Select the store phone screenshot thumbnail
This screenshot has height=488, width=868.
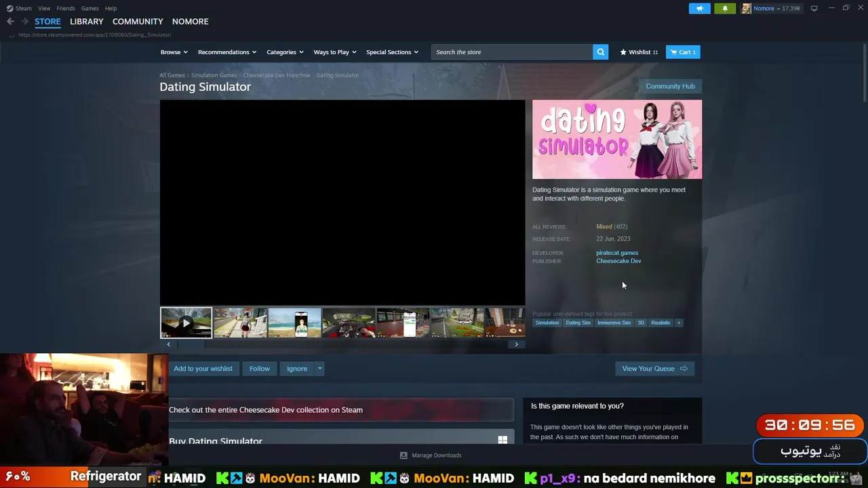[403, 323]
